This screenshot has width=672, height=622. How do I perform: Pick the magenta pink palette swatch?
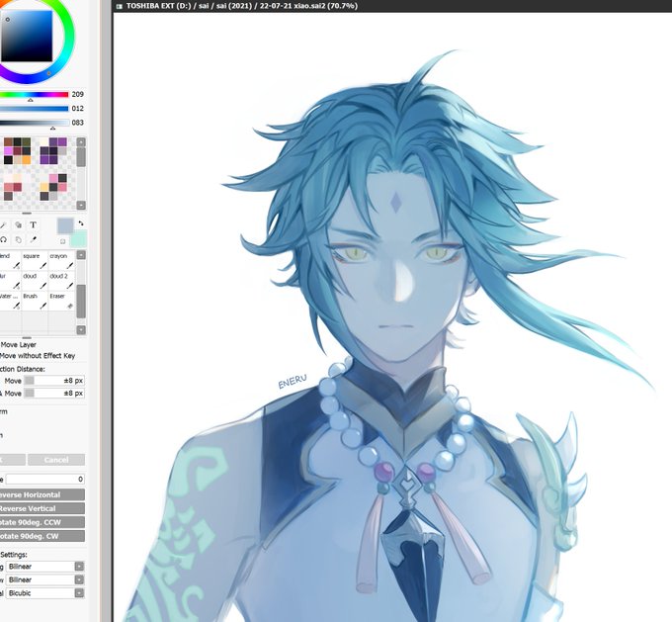(8, 151)
